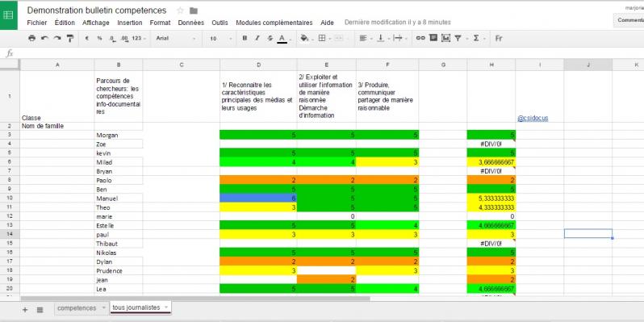Open the functions sigma menu

[478, 38]
